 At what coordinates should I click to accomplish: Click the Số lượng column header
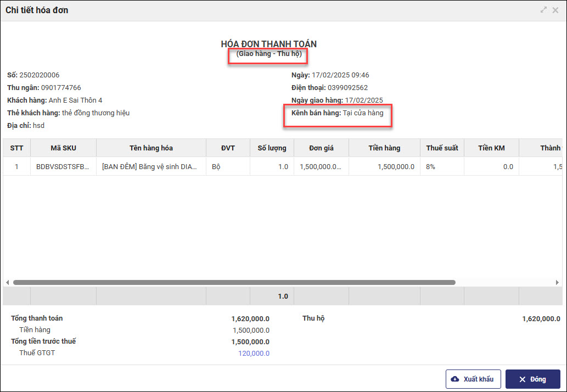(x=272, y=148)
